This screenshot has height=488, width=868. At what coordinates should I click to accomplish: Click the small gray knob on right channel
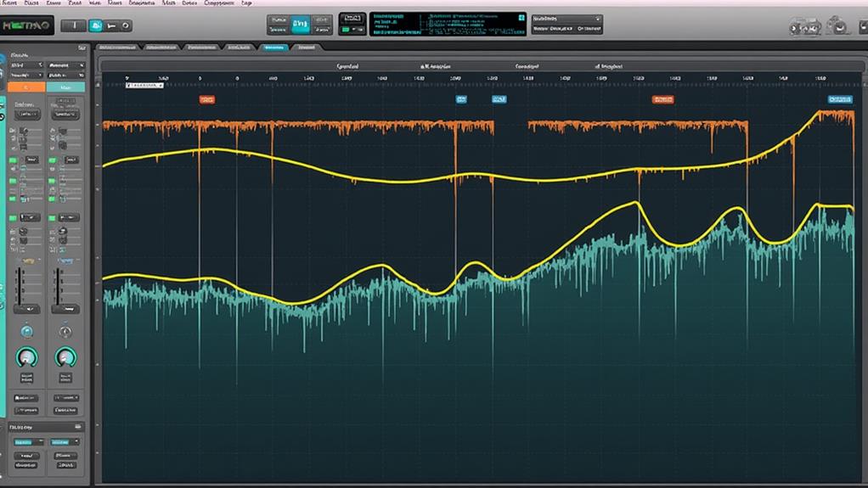[65, 332]
